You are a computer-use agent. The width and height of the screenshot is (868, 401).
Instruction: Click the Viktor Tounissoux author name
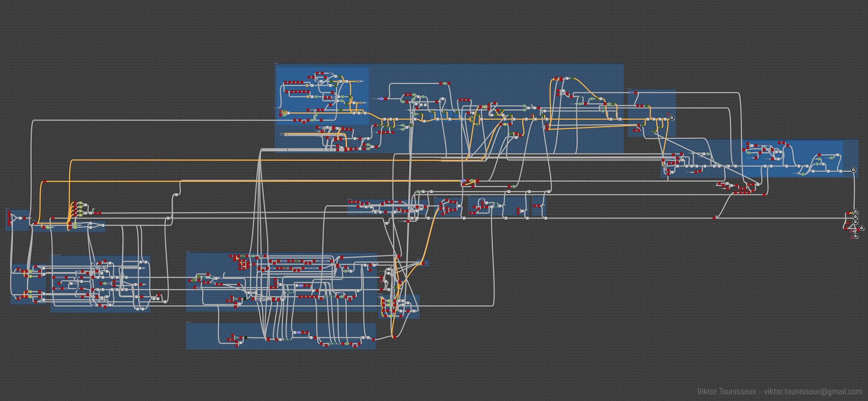(x=726, y=392)
